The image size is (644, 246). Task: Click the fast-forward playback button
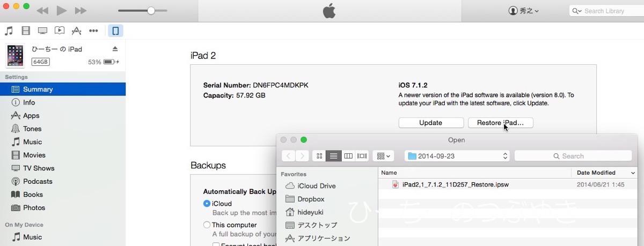tap(80, 11)
